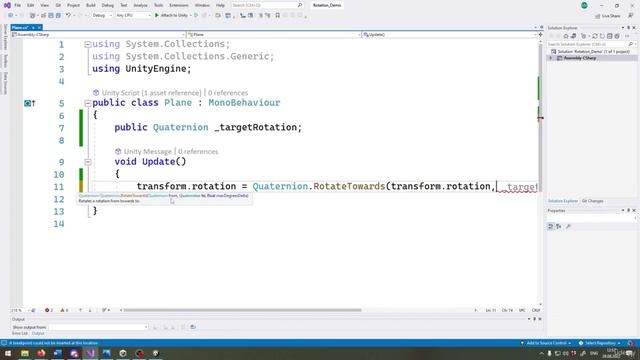
Task: Open the Debug configuration dropdown
Action: (x=102, y=15)
